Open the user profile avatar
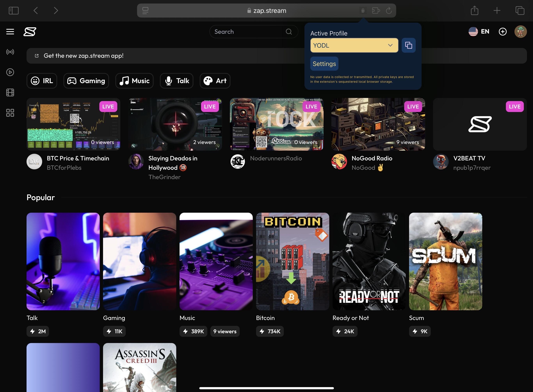 [x=521, y=32]
